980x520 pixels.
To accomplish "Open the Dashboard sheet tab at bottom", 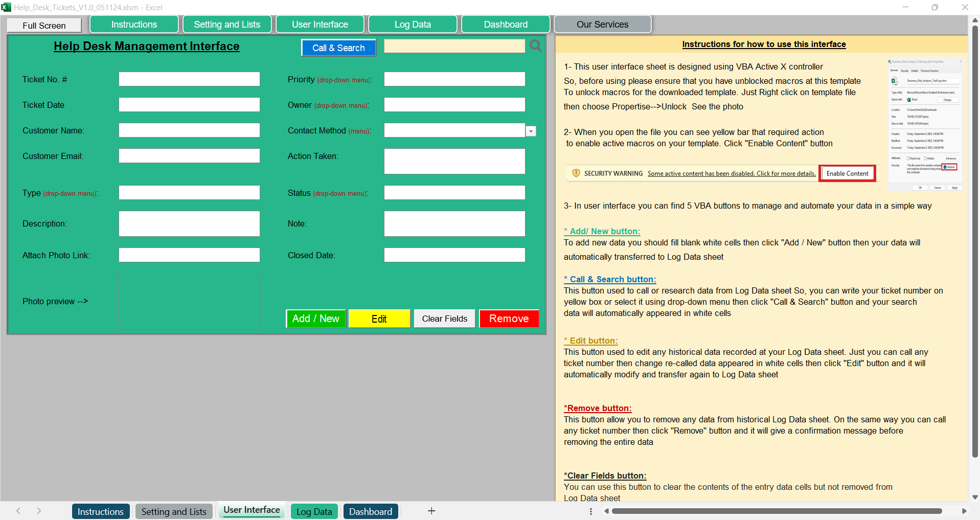I will tap(370, 511).
